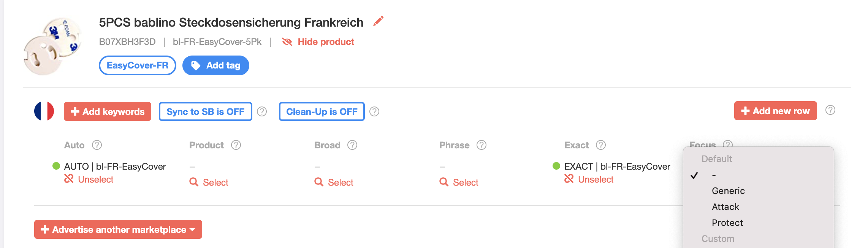This screenshot has width=868, height=248.
Task: Click the Phrase column help icon
Action: (x=482, y=145)
